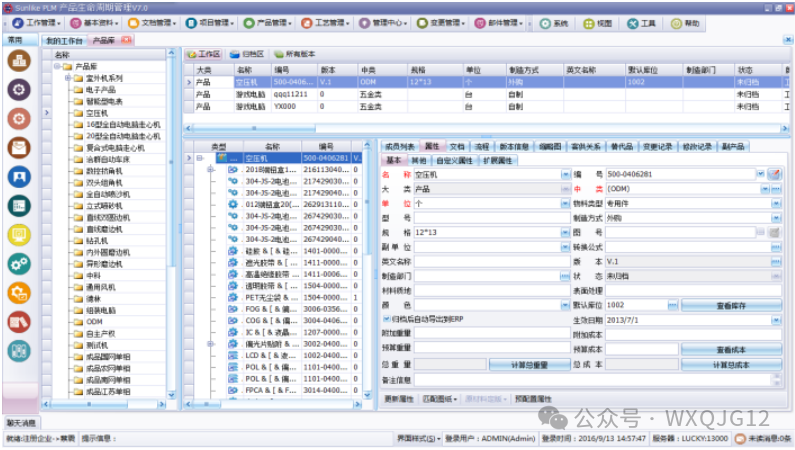Viewport: 795px width, 450px height.
Task: Click the 系统 system toolbar icon
Action: pos(545,23)
